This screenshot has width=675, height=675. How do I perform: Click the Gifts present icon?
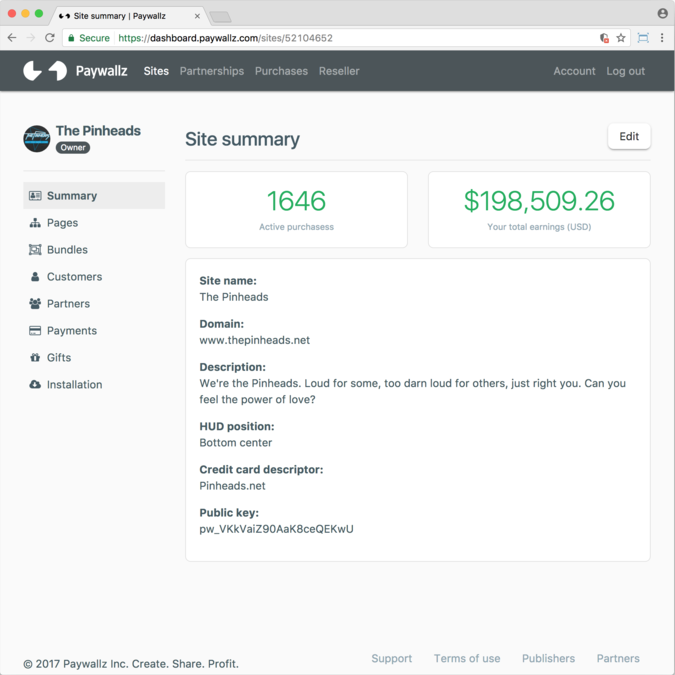pos(35,358)
